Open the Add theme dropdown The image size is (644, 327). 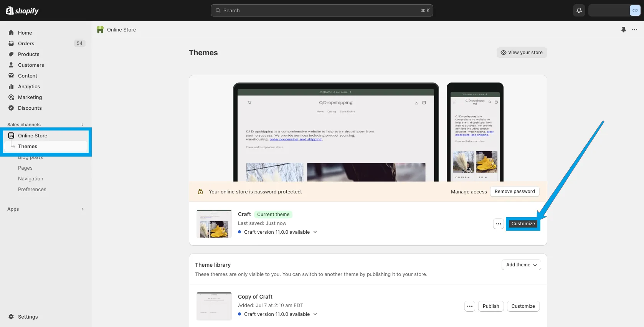point(521,265)
